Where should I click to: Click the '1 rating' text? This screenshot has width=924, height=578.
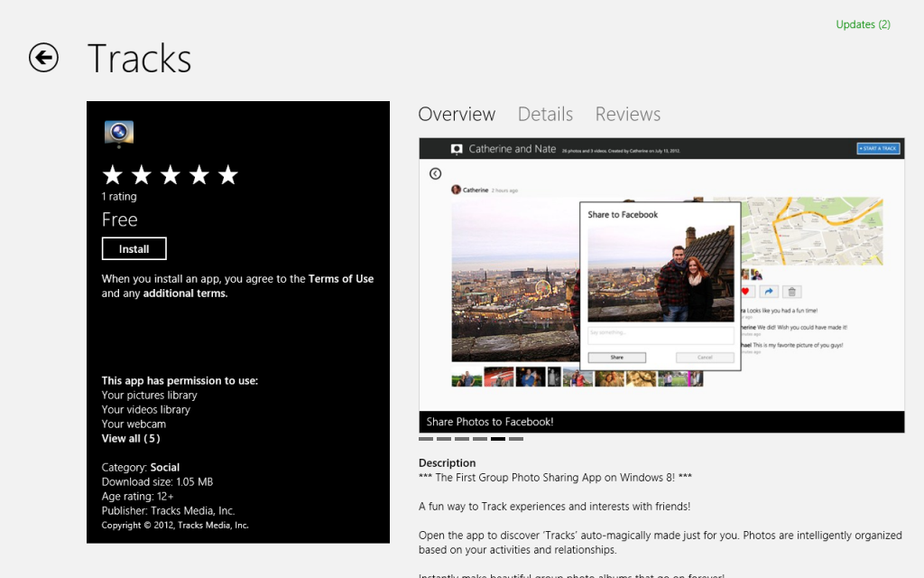(x=119, y=196)
